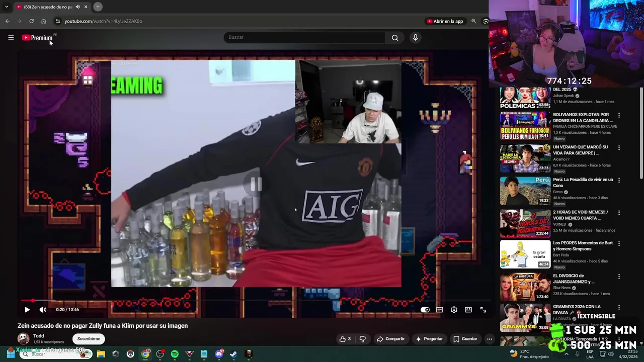Open the Johan Speak channel name
This screenshot has width=644, height=362.
coord(563,96)
